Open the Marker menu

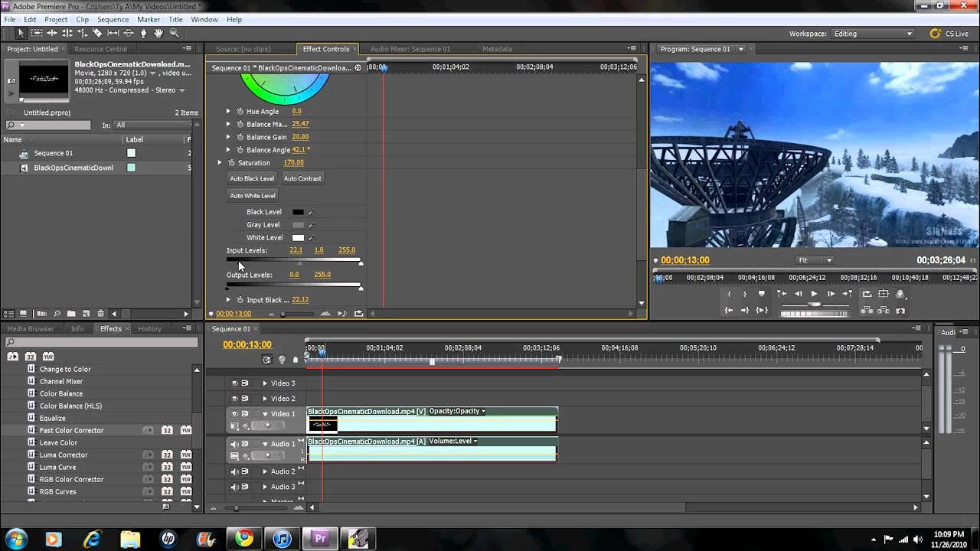[148, 19]
